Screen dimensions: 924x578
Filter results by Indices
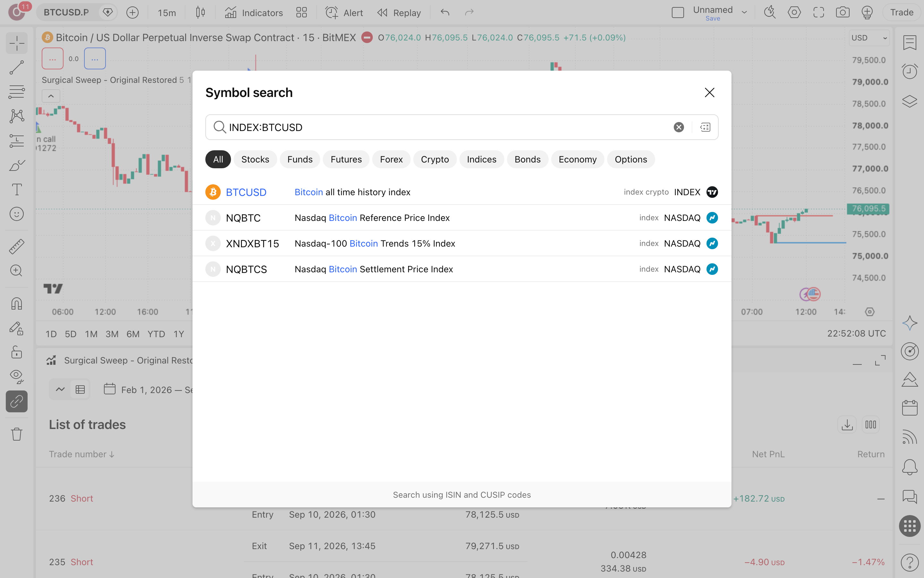pos(481,159)
